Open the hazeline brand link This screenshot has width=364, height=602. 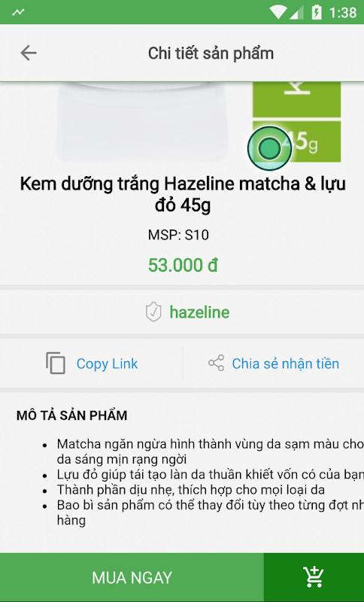(199, 312)
